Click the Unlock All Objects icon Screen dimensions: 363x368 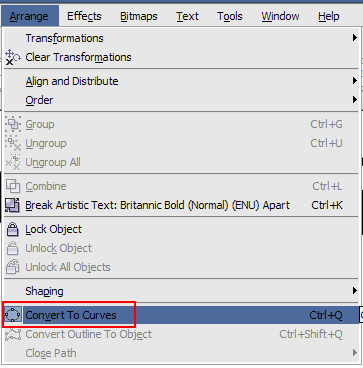tap(13, 267)
